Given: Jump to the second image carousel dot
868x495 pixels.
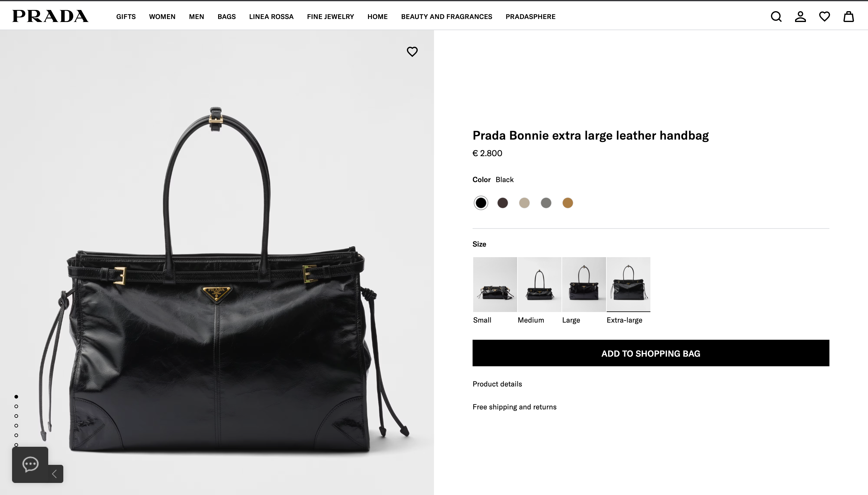Looking at the screenshot, I should [x=16, y=406].
